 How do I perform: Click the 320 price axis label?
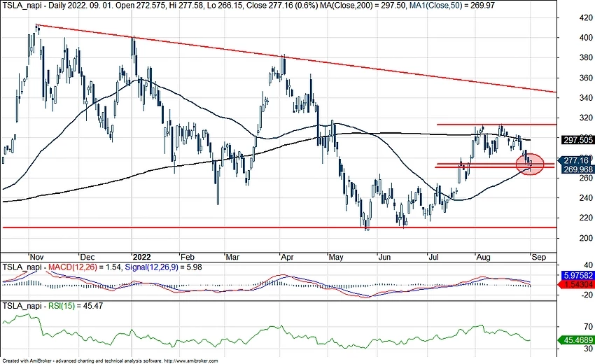click(x=586, y=118)
